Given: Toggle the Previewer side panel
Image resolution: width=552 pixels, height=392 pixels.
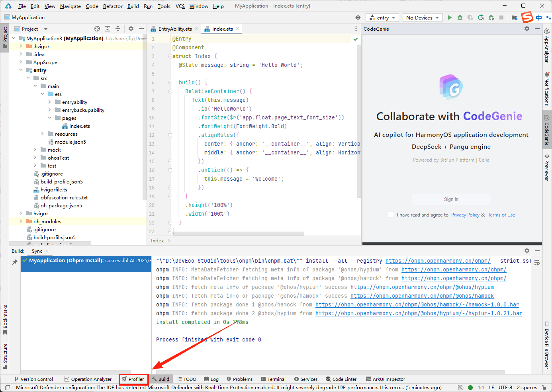Looking at the screenshot, I should pyautogui.click(x=547, y=167).
